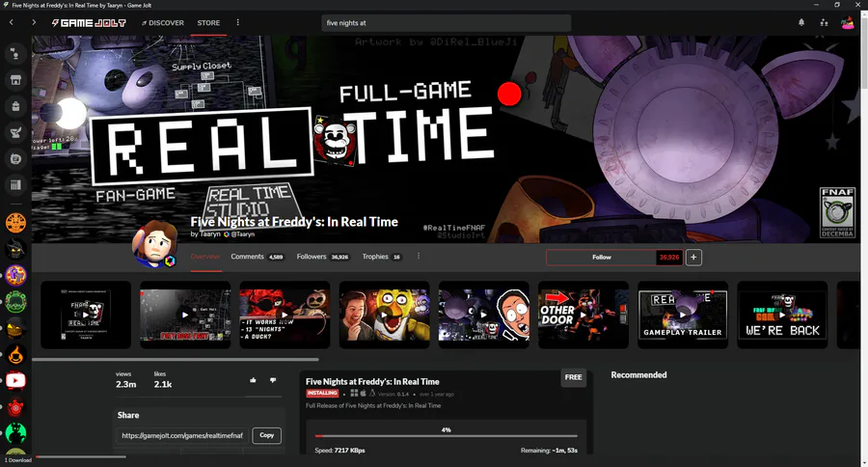The height and width of the screenshot is (467, 868).
Task: Open the Trophies tab
Action: click(381, 257)
